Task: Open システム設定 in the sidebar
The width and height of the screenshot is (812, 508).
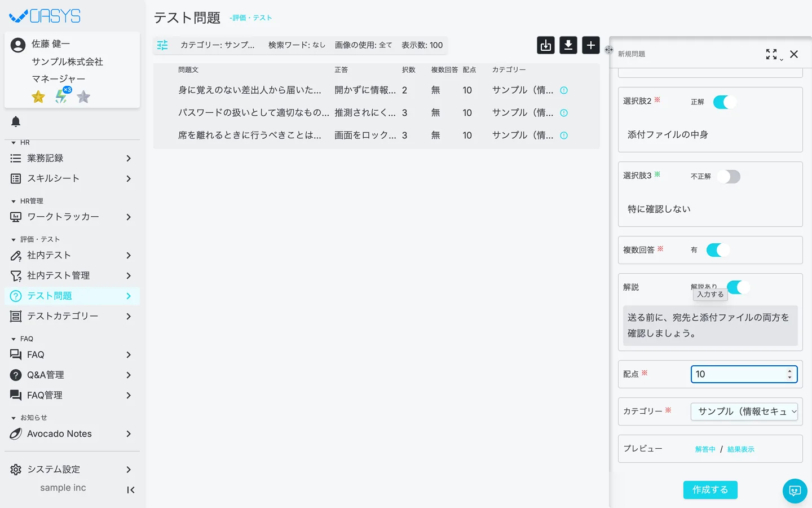Action: [72, 470]
